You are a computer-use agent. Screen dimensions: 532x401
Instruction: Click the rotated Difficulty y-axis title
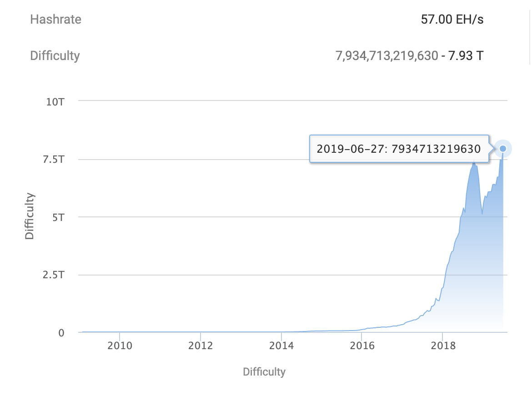(30, 216)
